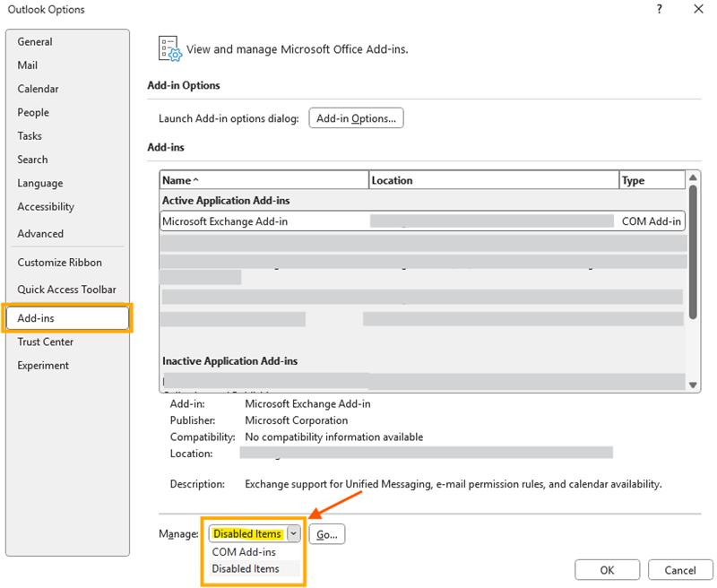Click the Cancel button
Viewport: 717px width, 588px height.
680,570
